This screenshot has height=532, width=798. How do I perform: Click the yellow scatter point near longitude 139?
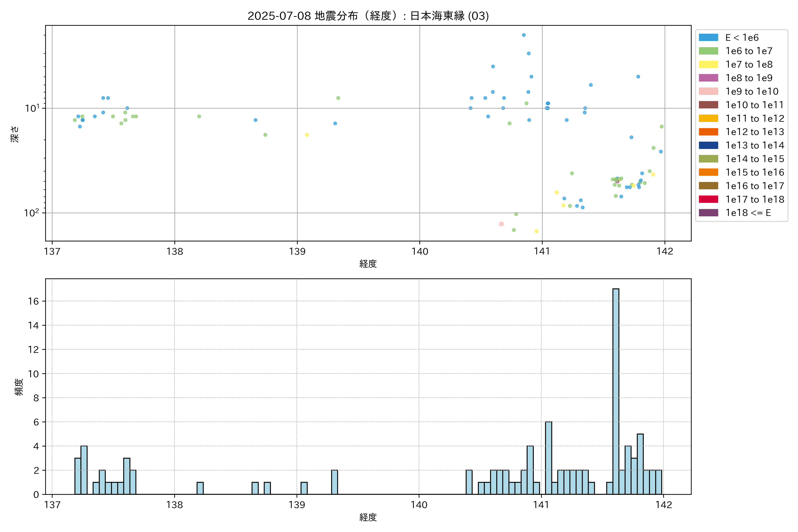(307, 135)
